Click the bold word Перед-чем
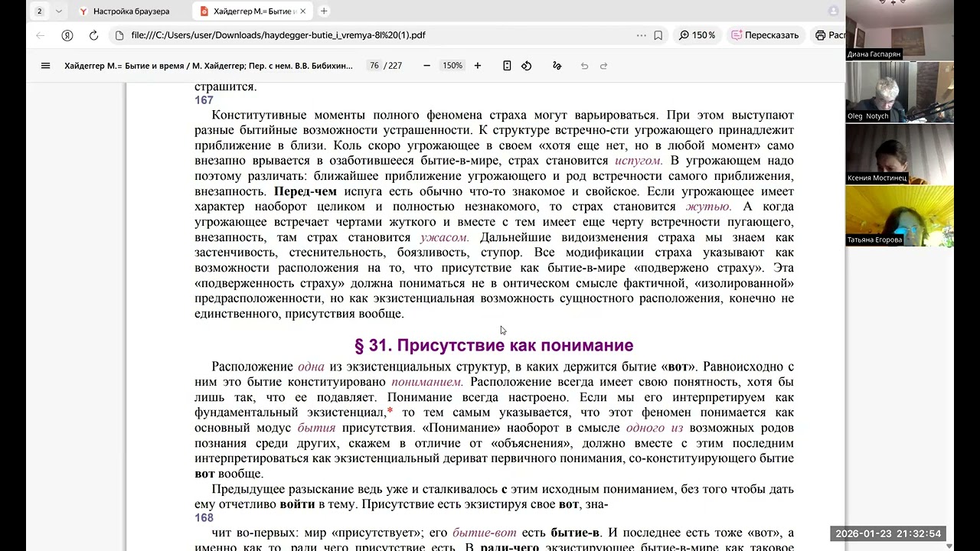Screen dimensions: 980x551 coord(305,191)
